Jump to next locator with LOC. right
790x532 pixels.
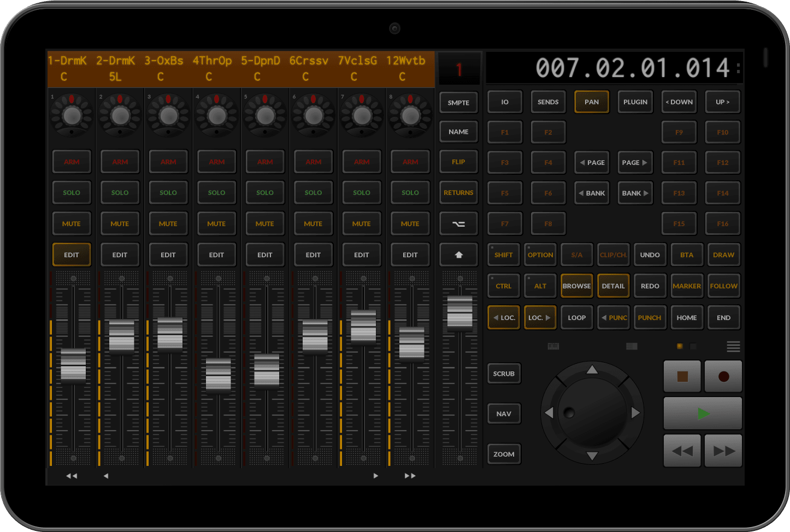click(540, 318)
